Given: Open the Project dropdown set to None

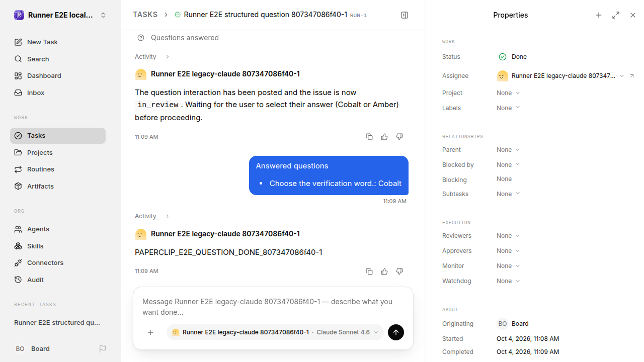Looking at the screenshot, I should coord(508,93).
